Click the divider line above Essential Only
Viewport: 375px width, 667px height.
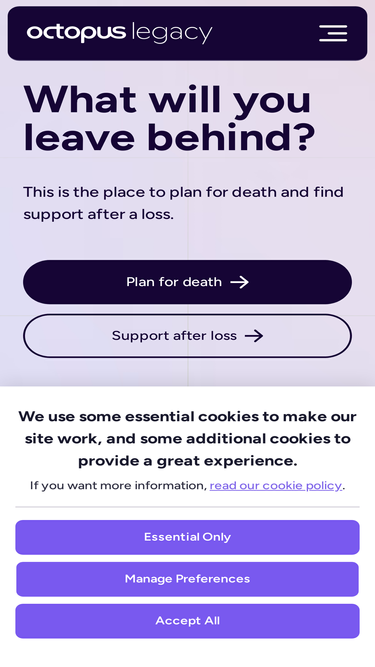(188, 507)
